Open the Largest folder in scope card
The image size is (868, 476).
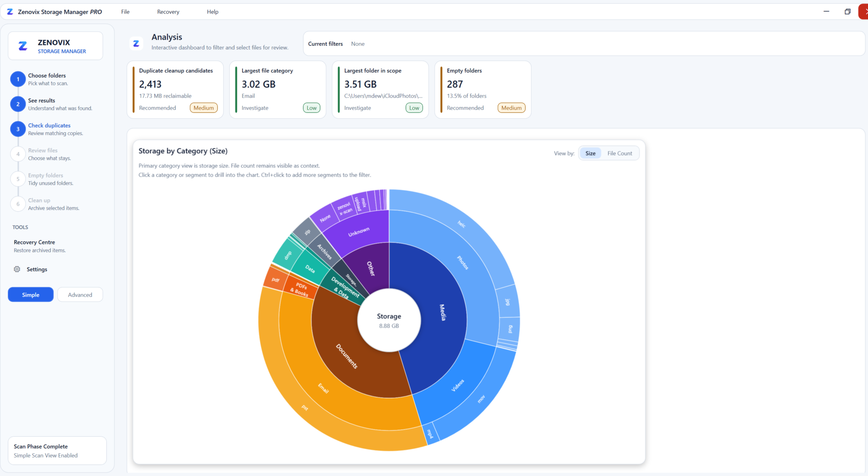click(x=380, y=90)
